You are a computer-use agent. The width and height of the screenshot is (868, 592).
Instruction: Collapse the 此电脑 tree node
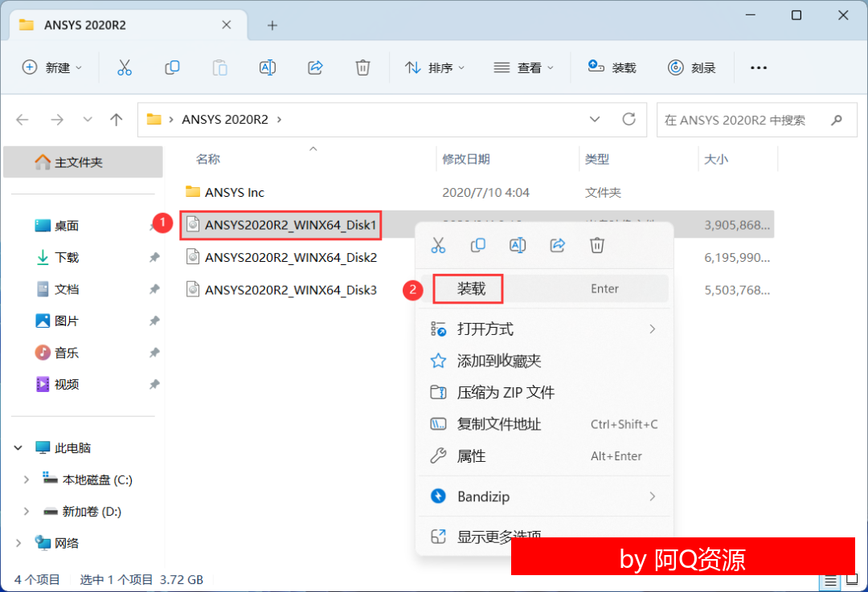[18, 447]
